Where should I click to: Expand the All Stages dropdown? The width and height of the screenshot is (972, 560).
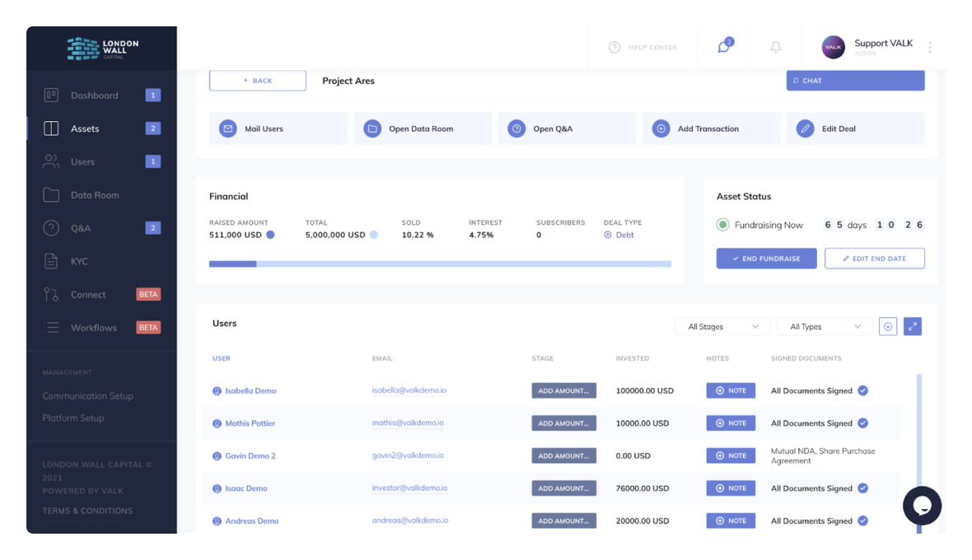coord(722,327)
